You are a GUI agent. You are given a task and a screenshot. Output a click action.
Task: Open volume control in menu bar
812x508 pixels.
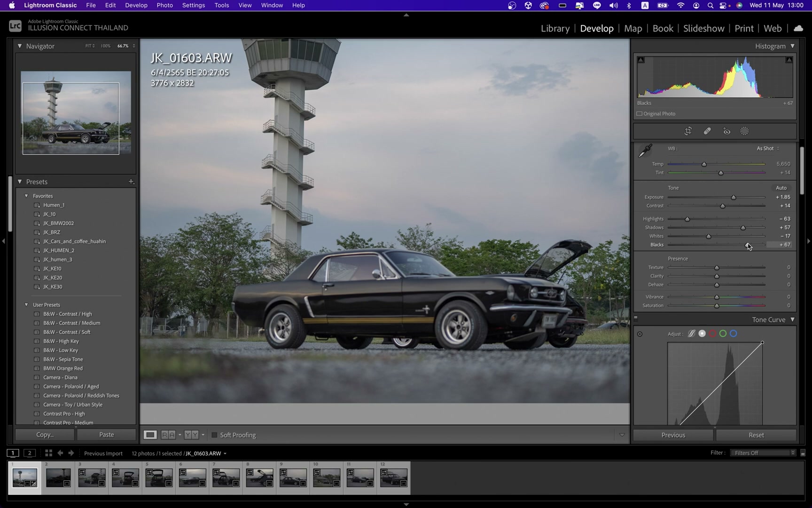pyautogui.click(x=613, y=6)
